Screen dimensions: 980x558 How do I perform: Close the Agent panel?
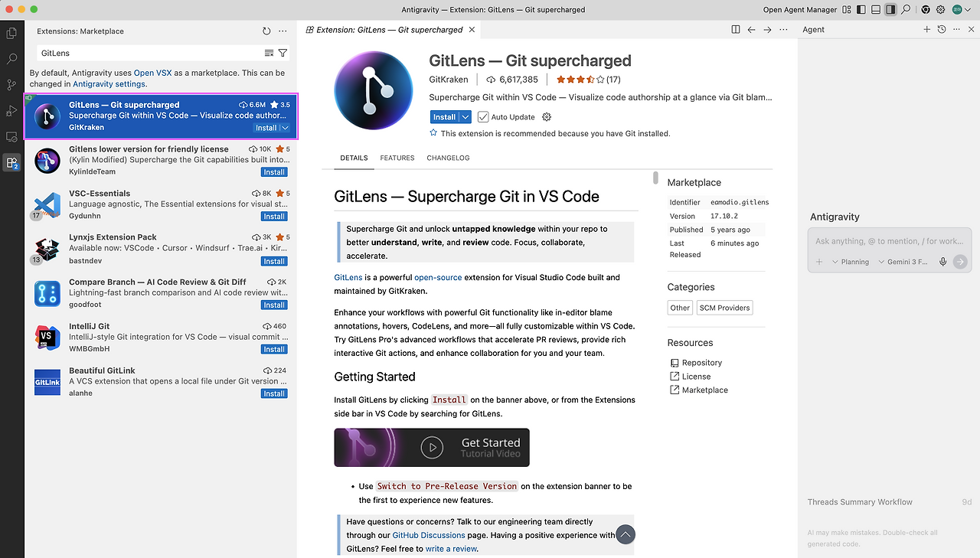click(x=970, y=30)
